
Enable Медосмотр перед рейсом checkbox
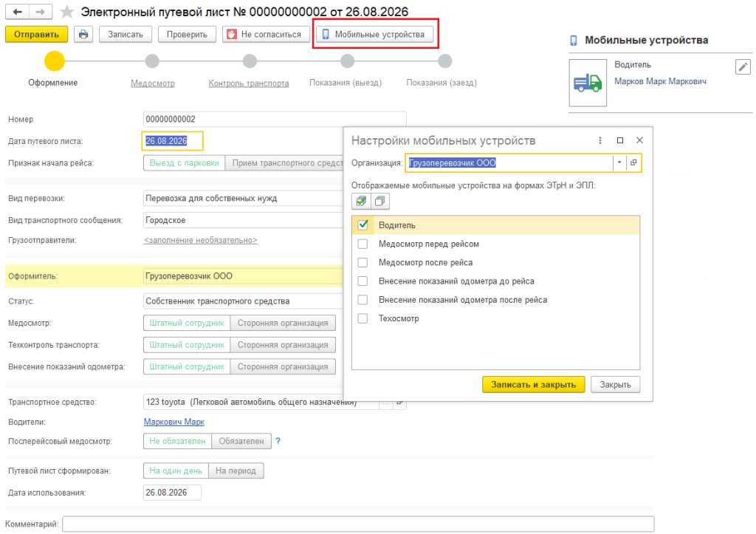(x=362, y=244)
